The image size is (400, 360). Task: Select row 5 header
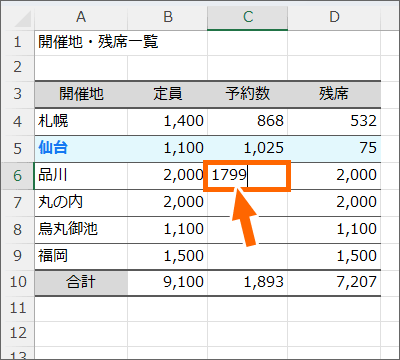(18, 149)
